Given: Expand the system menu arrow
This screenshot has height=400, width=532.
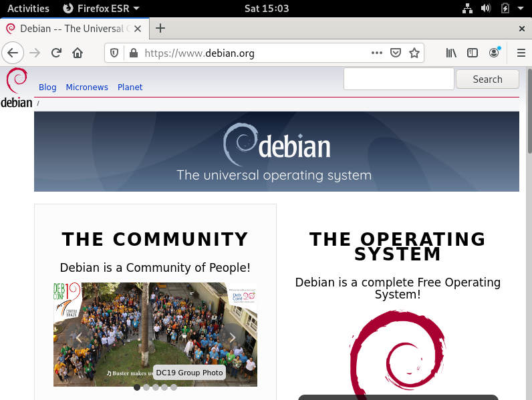Looking at the screenshot, I should [521, 8].
